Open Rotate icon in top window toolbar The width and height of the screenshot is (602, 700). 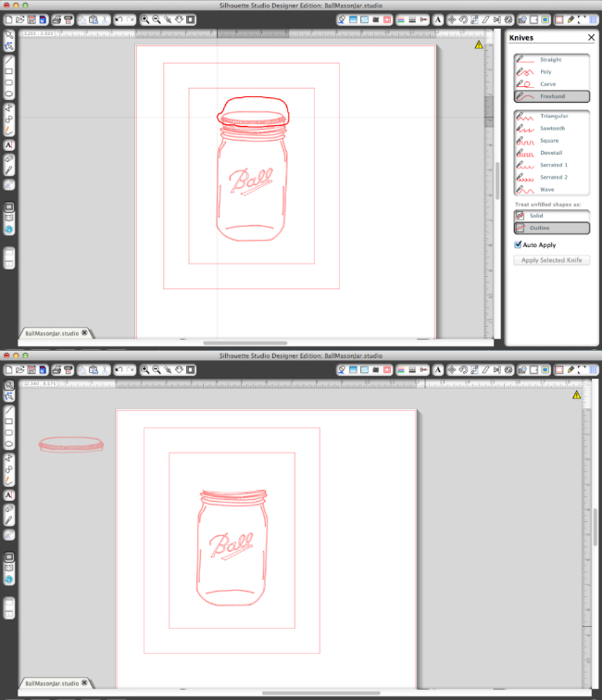coord(463,19)
